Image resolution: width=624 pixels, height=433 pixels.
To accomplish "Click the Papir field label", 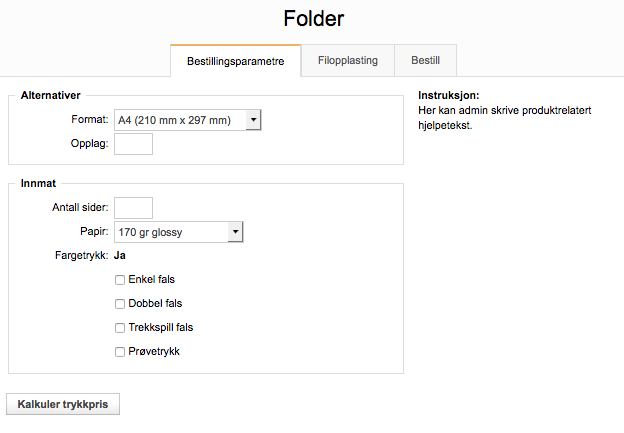I will pos(93,232).
